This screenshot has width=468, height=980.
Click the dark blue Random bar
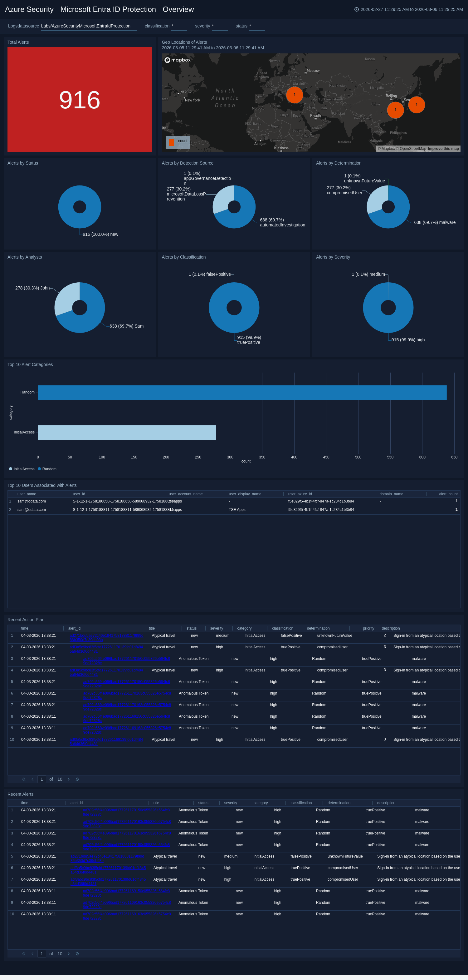[x=242, y=393]
